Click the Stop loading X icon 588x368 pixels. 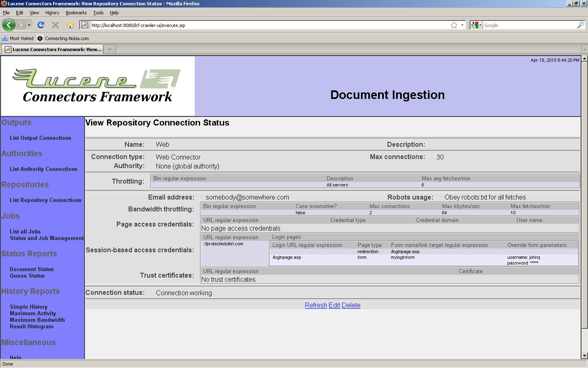pos(56,25)
